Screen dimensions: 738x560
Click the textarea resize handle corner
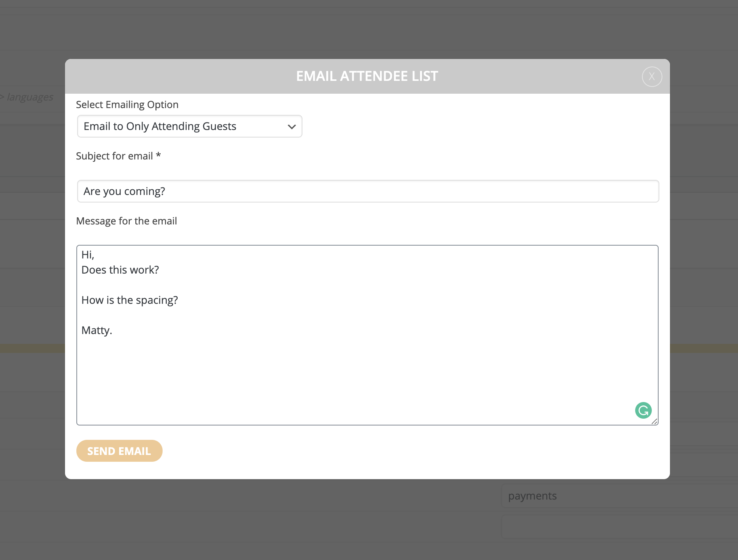(654, 422)
